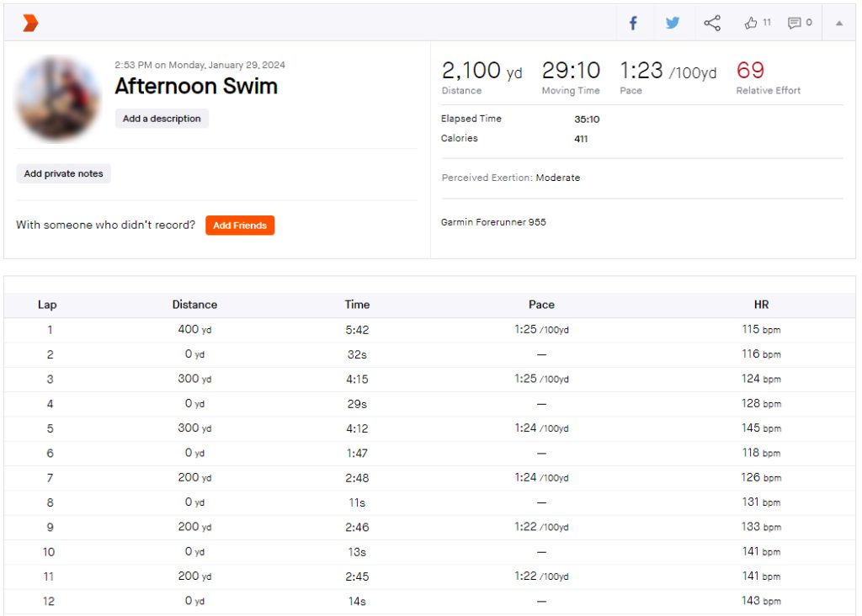Give kudos with the thumbs-up icon
Screen dimensions: 862x616
pos(752,23)
